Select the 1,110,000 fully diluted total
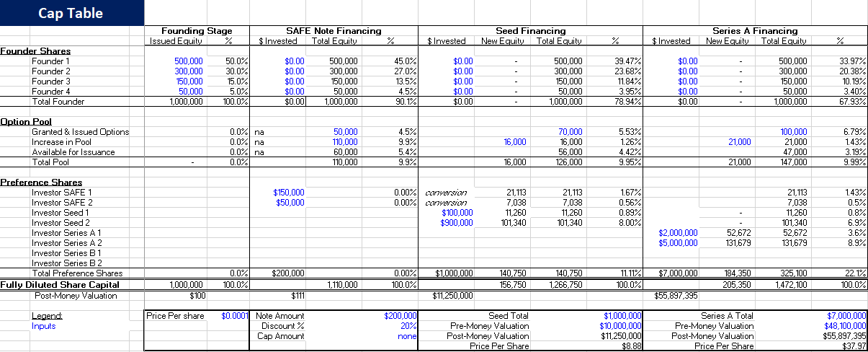 point(342,285)
